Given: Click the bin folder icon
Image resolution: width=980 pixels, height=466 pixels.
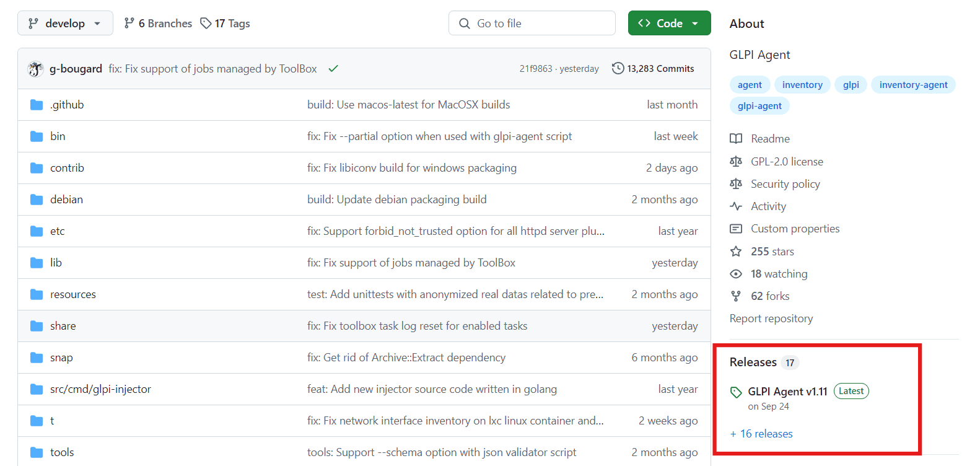Looking at the screenshot, I should point(37,136).
